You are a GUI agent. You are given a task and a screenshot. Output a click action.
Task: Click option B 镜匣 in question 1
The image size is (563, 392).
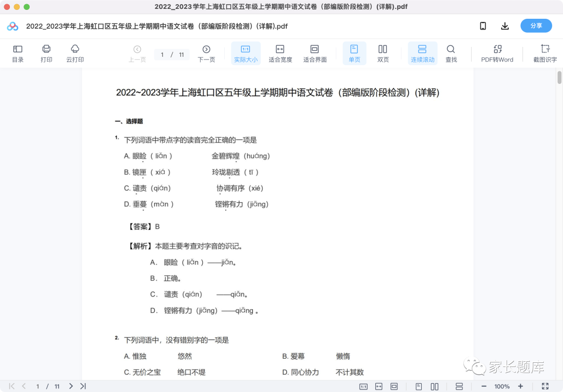click(x=147, y=173)
